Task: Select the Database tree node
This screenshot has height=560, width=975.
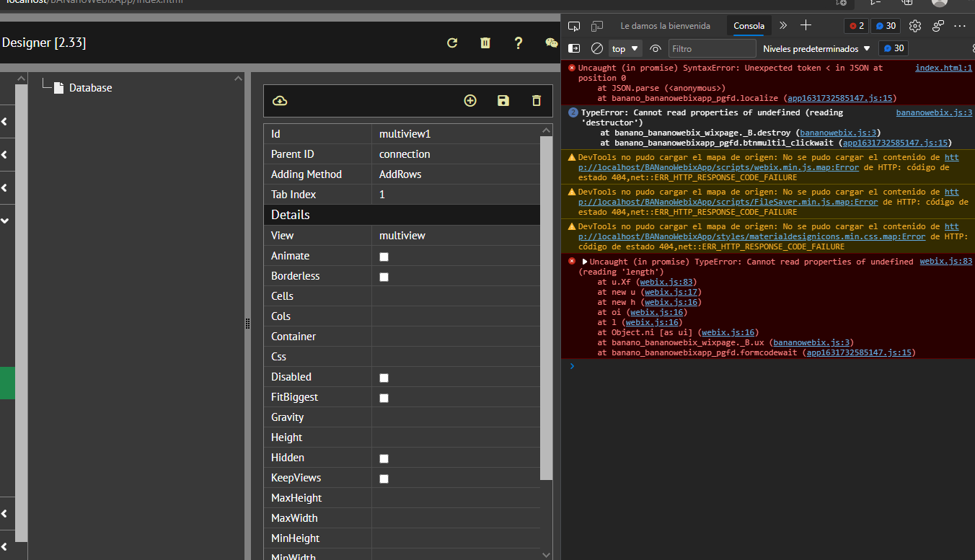Action: pyautogui.click(x=90, y=88)
